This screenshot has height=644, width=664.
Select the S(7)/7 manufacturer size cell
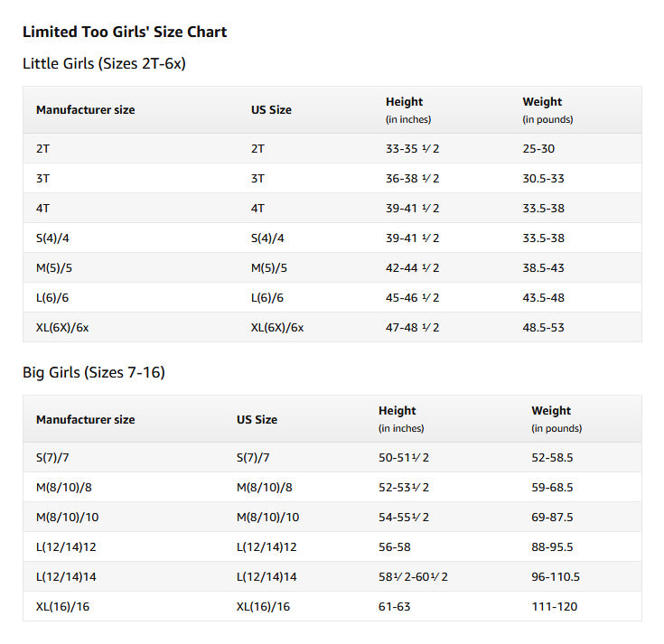tap(52, 458)
